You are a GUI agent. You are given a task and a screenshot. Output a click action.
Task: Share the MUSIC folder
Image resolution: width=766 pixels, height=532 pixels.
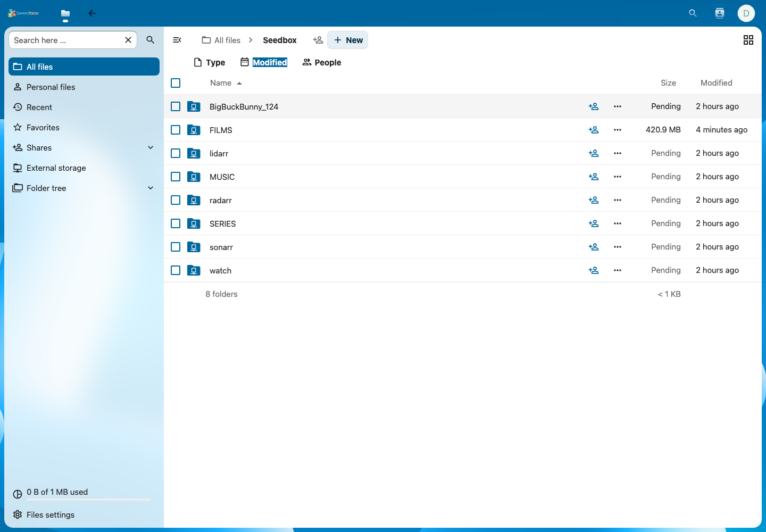[x=594, y=177]
